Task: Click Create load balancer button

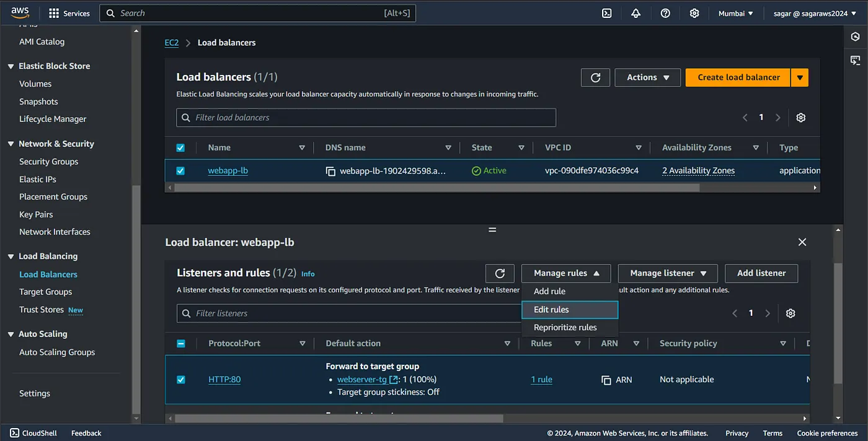Action: (738, 77)
